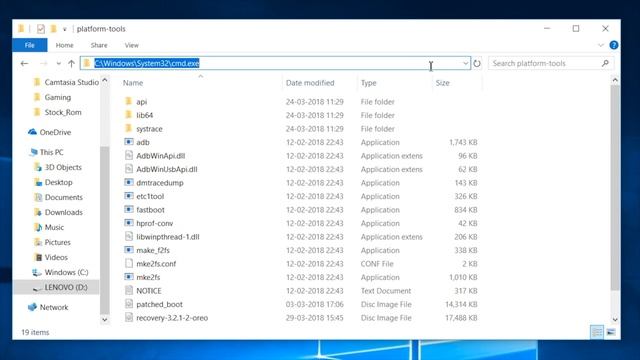Refresh the folder view
Screen dimensions: 640x360
pyautogui.click(x=477, y=63)
